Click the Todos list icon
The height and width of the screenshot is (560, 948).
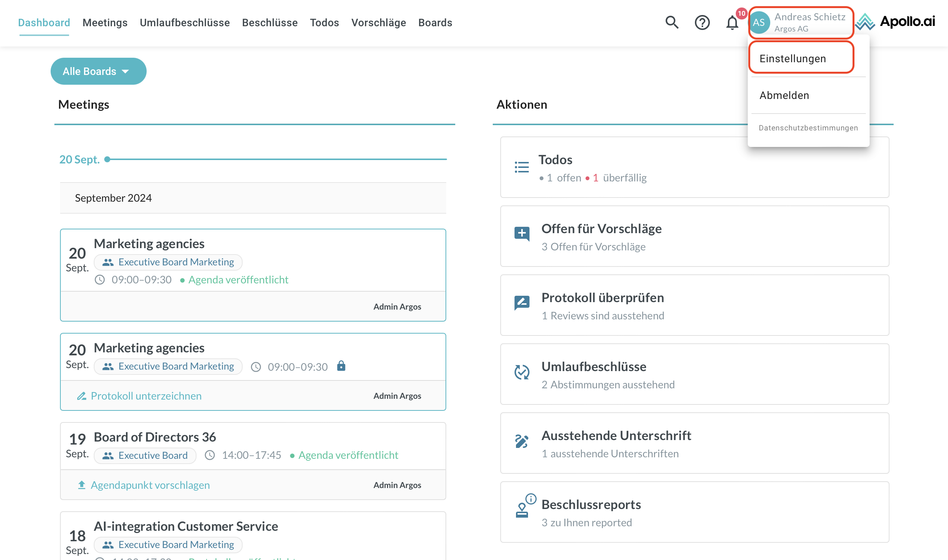click(522, 167)
